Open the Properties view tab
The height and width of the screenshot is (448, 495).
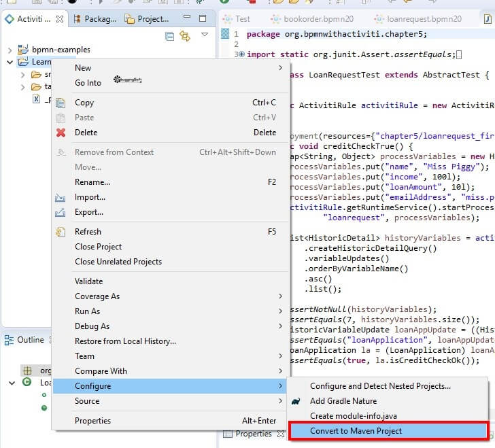(x=247, y=434)
